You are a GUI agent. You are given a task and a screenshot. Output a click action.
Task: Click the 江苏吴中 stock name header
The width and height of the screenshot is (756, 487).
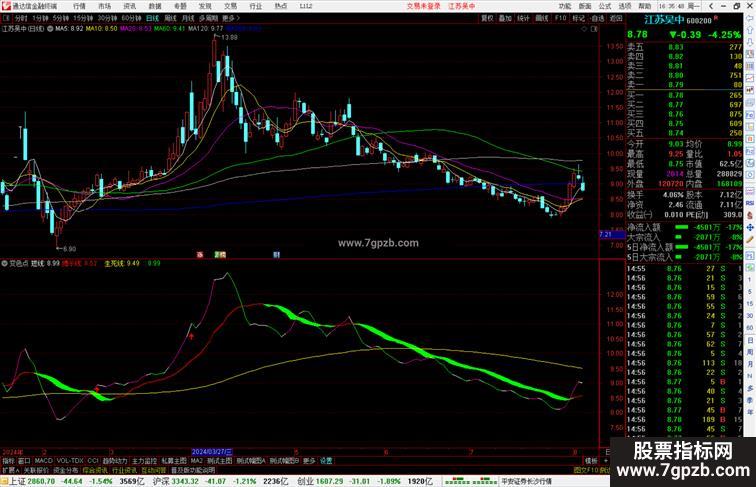tap(664, 20)
